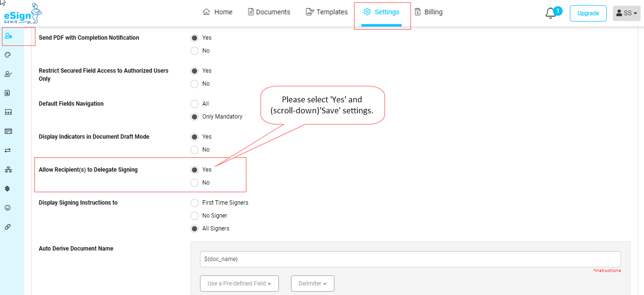
Task: Open the notification bell
Action: (x=551, y=13)
